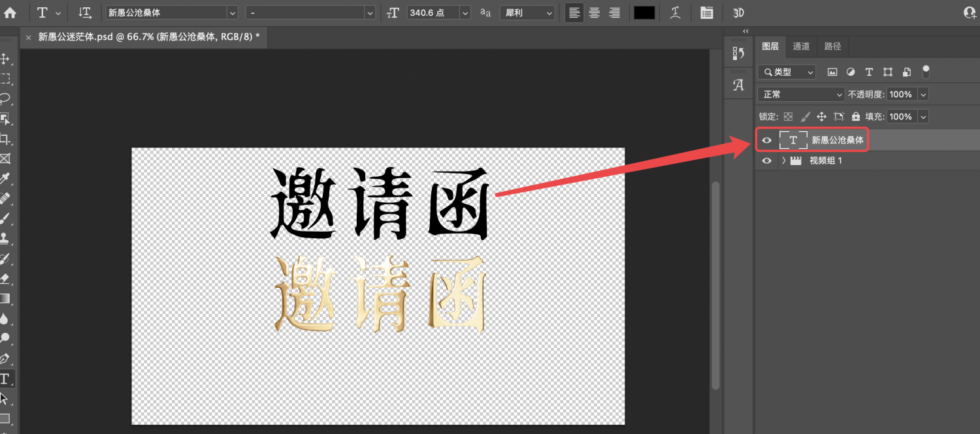Filter layers by smart objects

click(907, 72)
